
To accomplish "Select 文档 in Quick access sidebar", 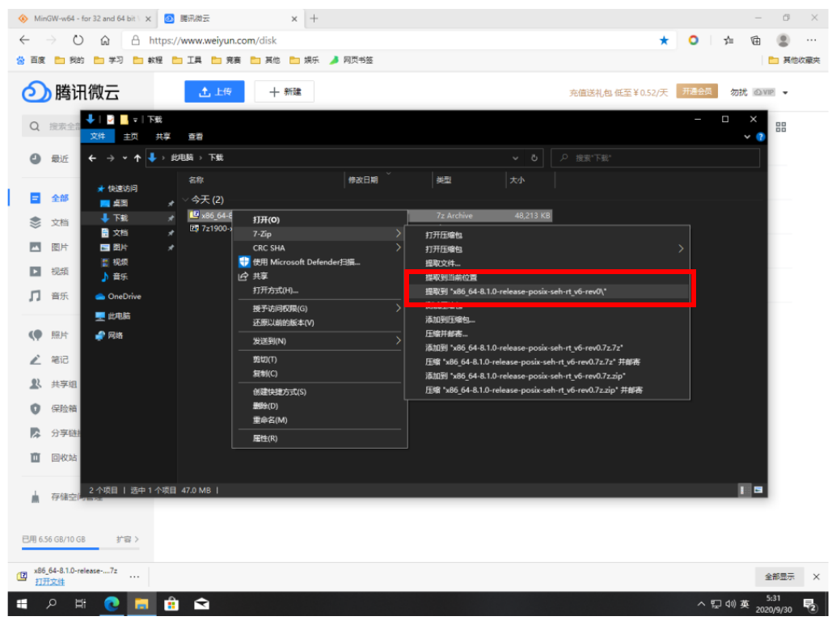I will 120,233.
